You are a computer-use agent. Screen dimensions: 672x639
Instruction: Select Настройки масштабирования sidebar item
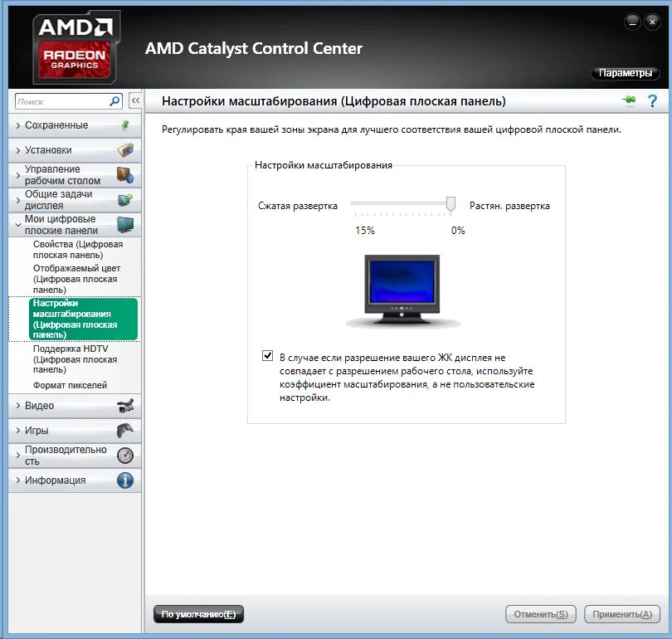(83, 319)
